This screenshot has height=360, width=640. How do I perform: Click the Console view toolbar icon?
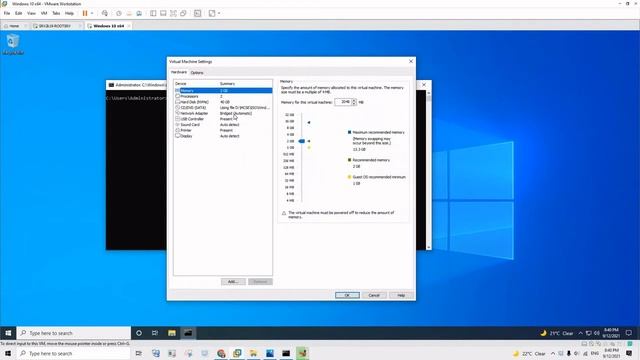198,13
